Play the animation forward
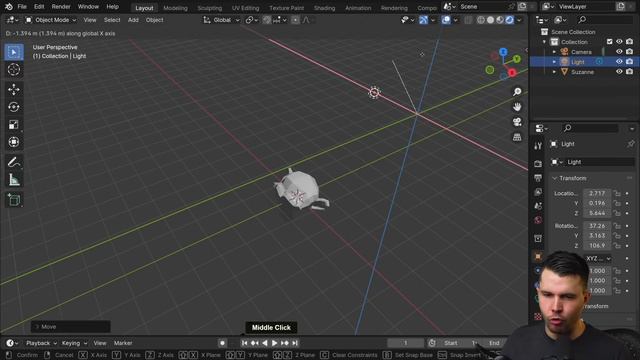 click(x=275, y=343)
